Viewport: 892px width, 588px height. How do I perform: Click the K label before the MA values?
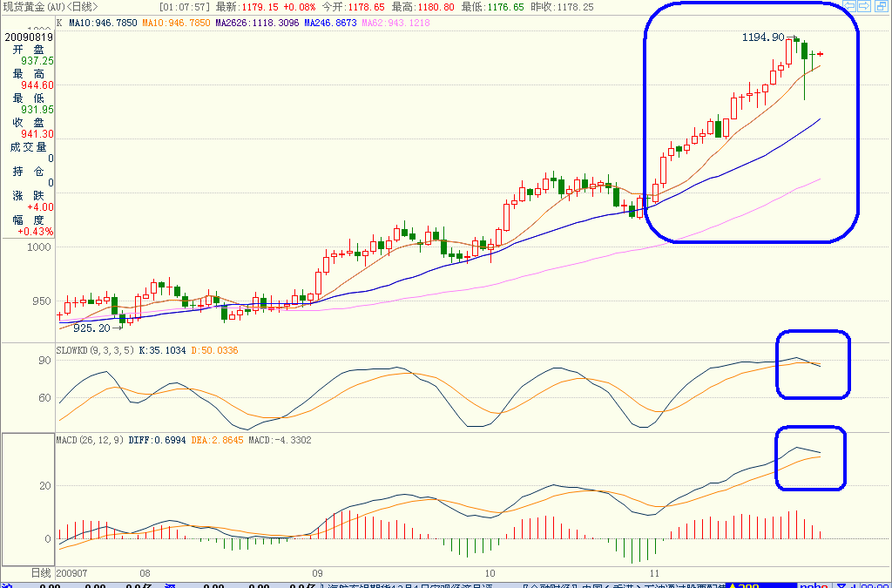tap(60, 24)
